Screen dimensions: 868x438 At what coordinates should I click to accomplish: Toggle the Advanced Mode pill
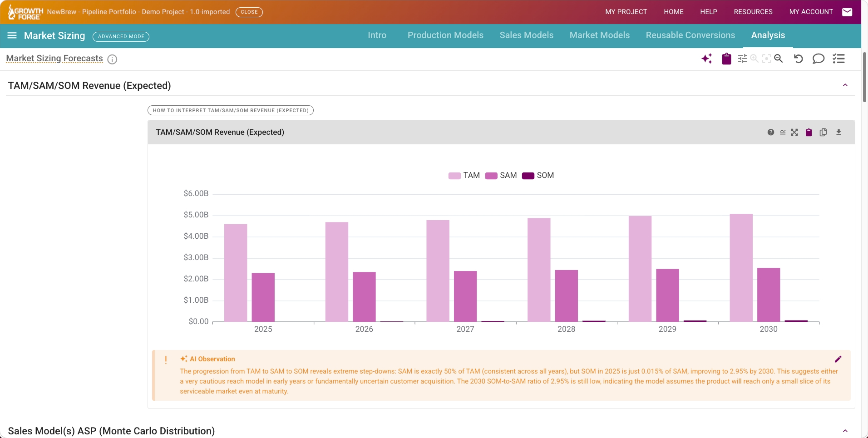click(121, 36)
